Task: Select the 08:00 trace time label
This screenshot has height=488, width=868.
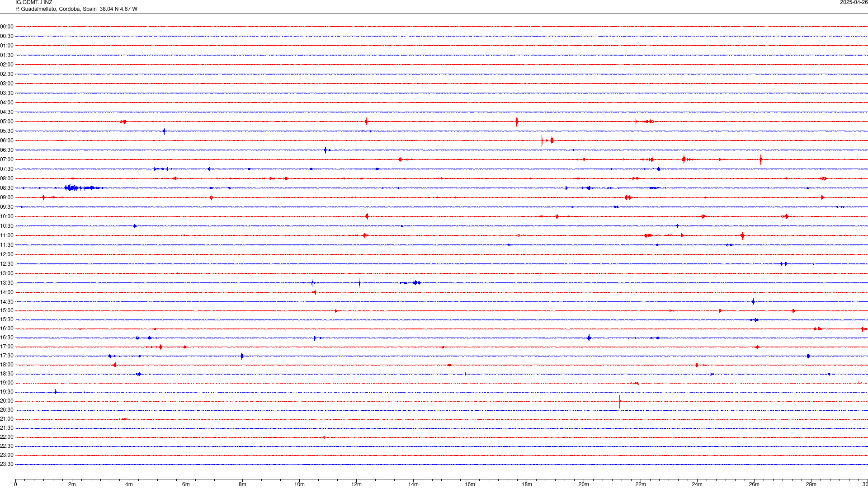Action: (7, 178)
